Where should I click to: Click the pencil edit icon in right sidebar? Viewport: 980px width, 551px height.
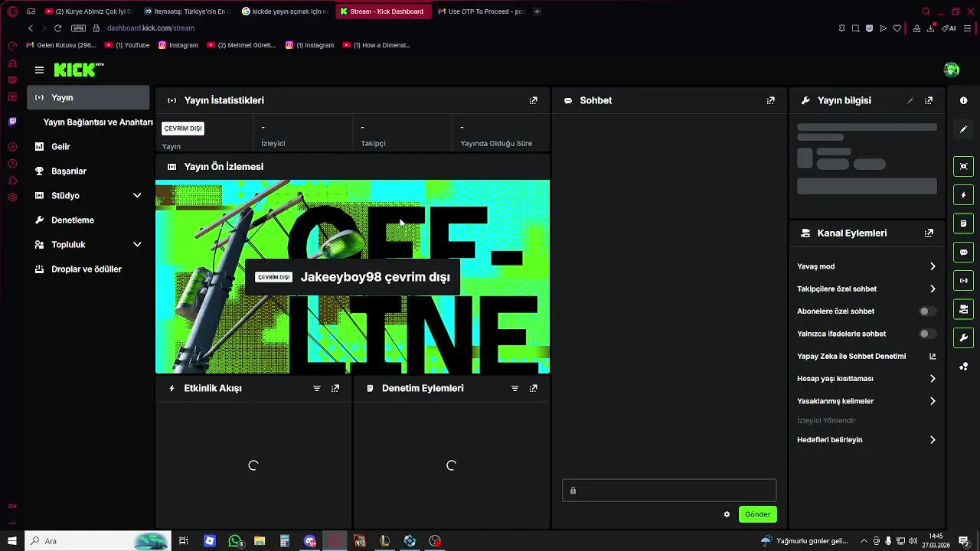(x=963, y=129)
